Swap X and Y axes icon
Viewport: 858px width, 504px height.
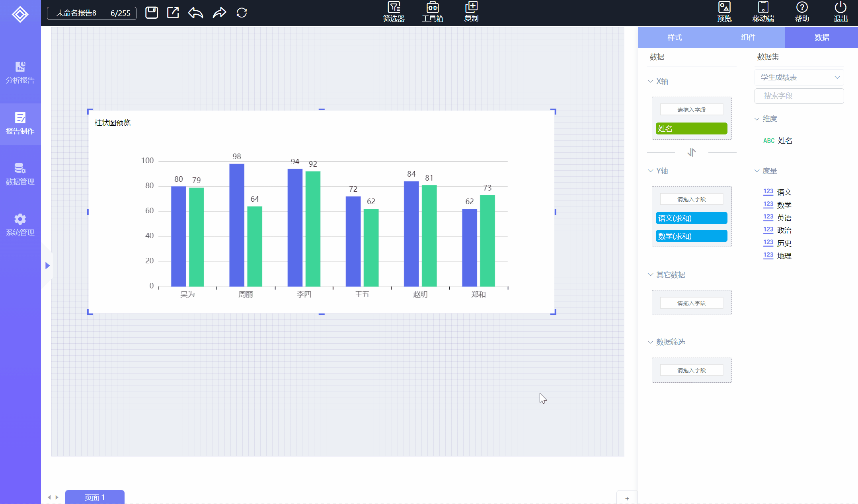click(x=692, y=152)
